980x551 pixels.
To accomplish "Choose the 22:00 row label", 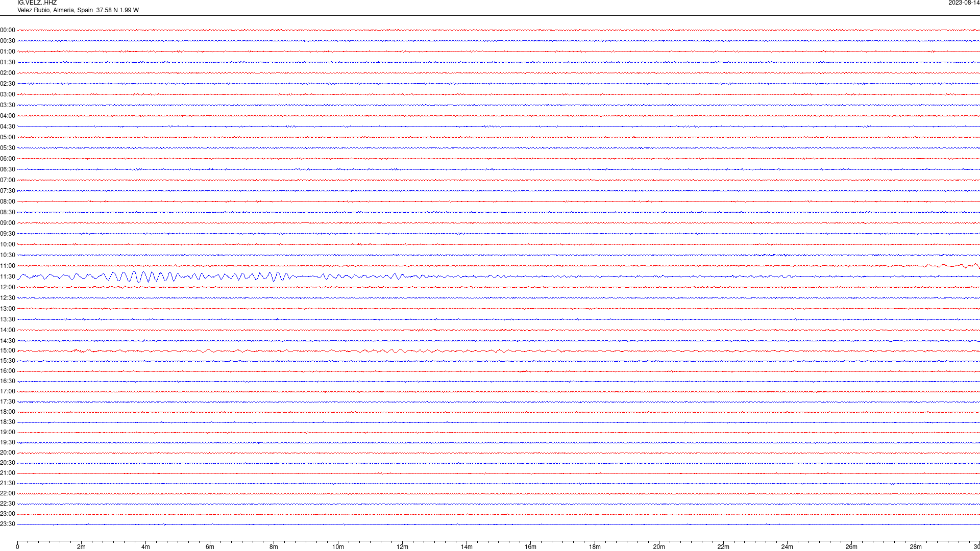I will (8, 493).
